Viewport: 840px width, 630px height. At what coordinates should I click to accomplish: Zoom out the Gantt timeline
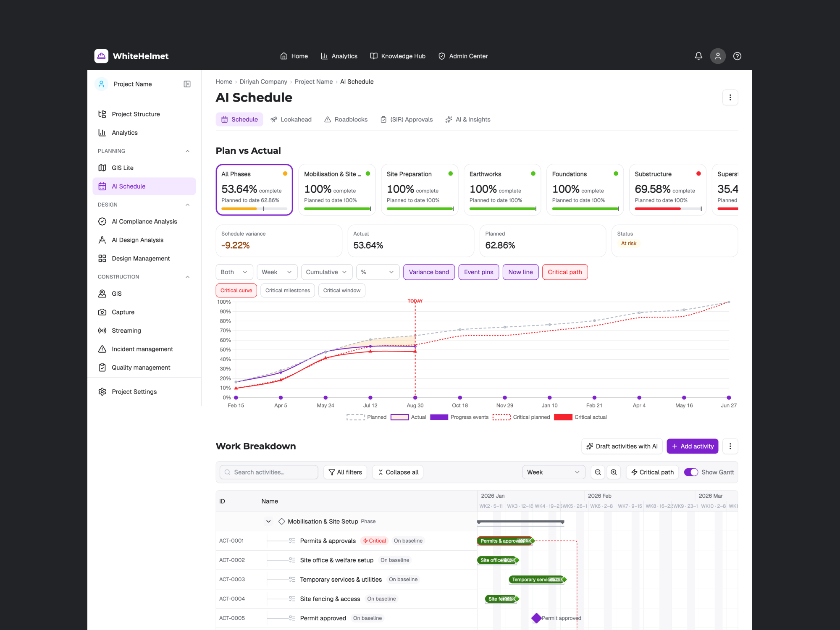[x=598, y=472]
